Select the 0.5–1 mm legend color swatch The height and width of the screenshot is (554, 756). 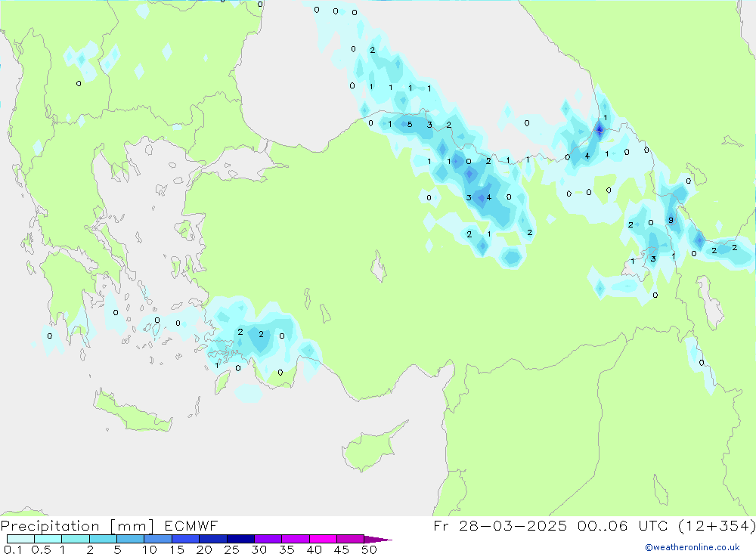click(x=48, y=539)
